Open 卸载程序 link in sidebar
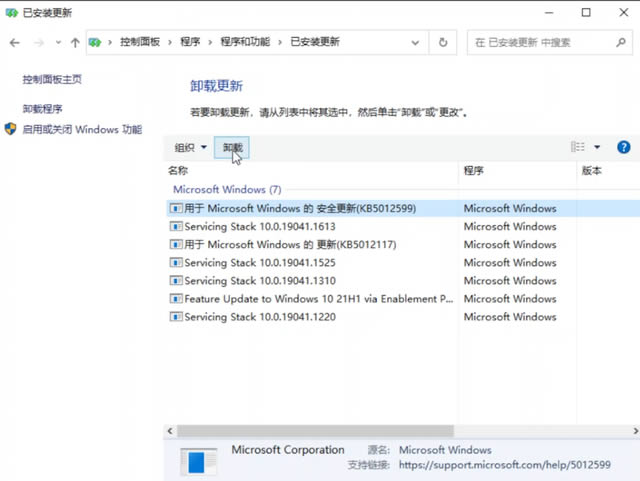640x481 pixels. (42, 109)
